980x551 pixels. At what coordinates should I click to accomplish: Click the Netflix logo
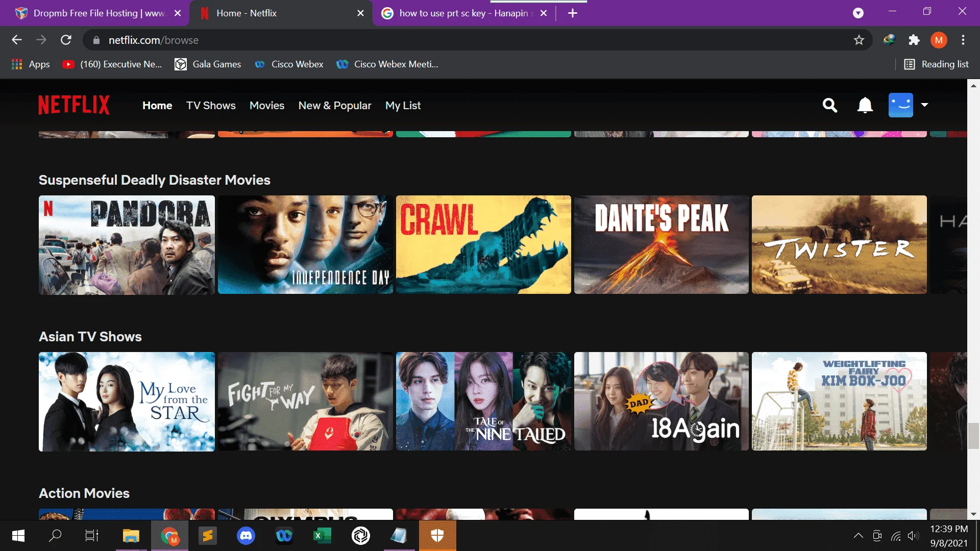tap(74, 105)
